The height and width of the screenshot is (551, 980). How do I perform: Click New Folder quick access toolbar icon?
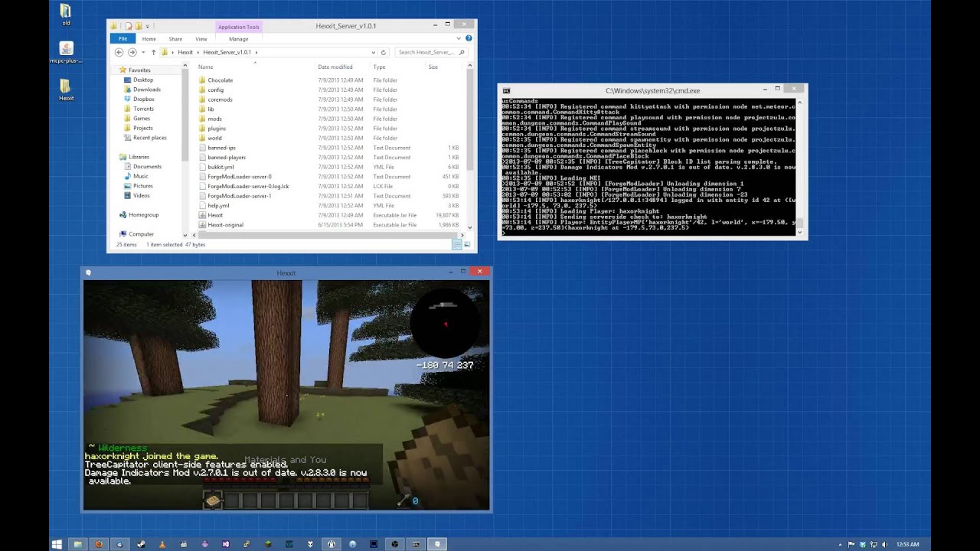pos(139,26)
